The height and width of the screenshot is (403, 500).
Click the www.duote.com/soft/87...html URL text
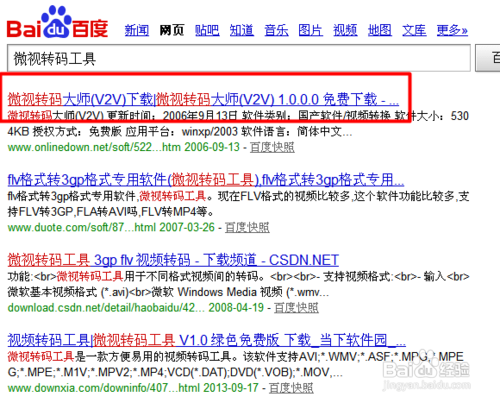(x=81, y=227)
